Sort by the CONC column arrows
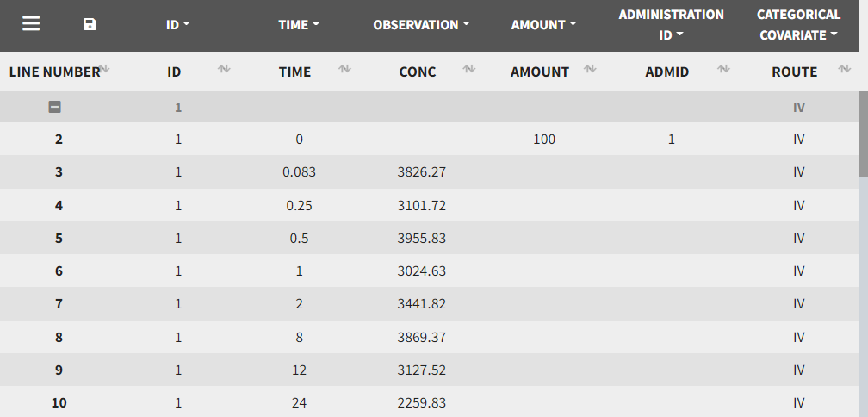The image size is (868, 417). coord(469,68)
